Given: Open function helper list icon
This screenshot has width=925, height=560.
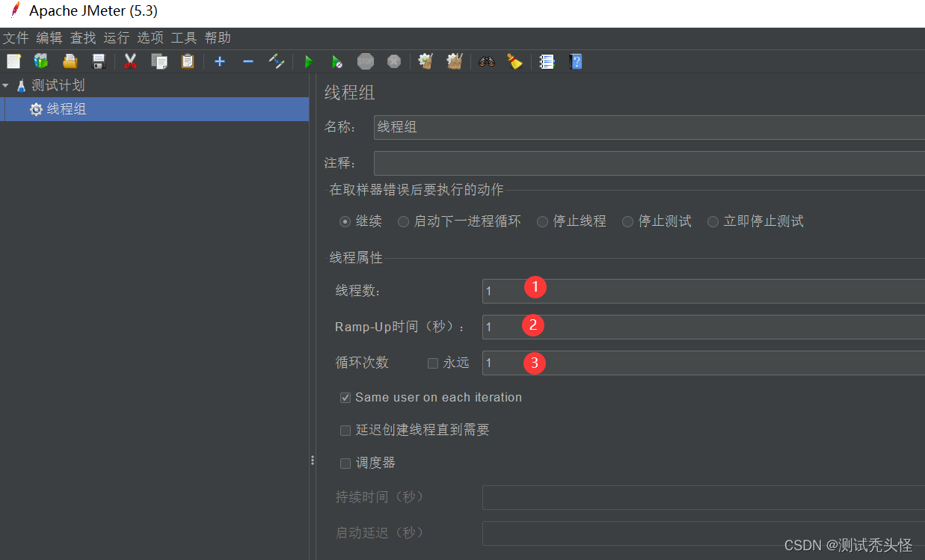Looking at the screenshot, I should point(547,61).
